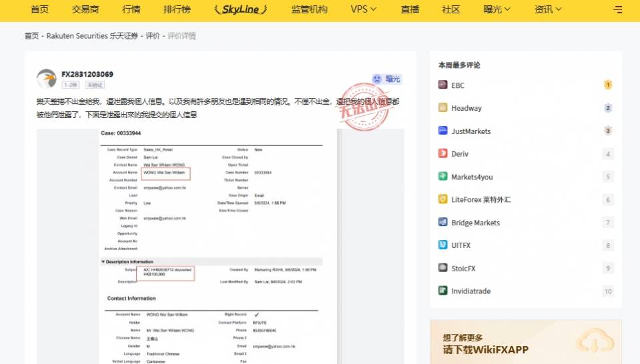Click the SkyLine logo link
The image size is (640, 364).
(x=241, y=9)
